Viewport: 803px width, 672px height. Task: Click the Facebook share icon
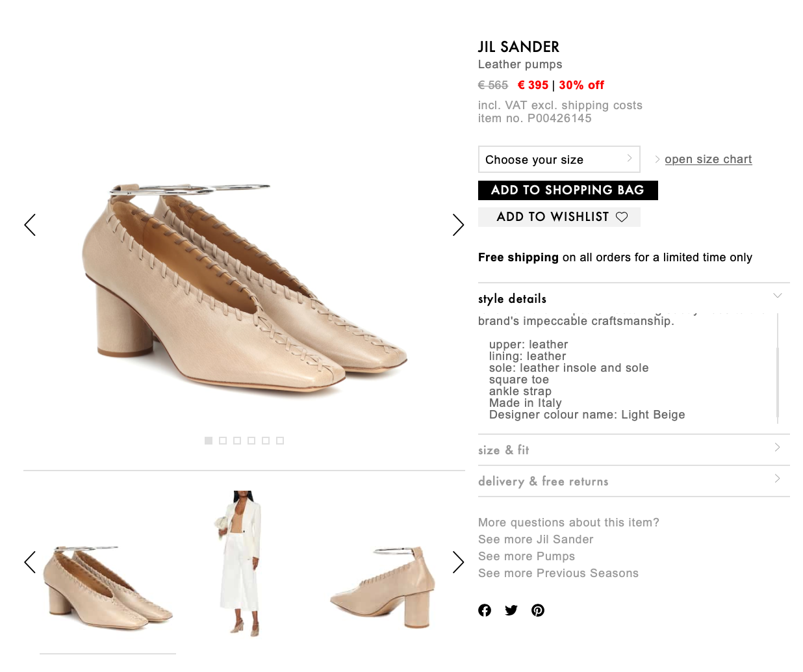pos(485,610)
